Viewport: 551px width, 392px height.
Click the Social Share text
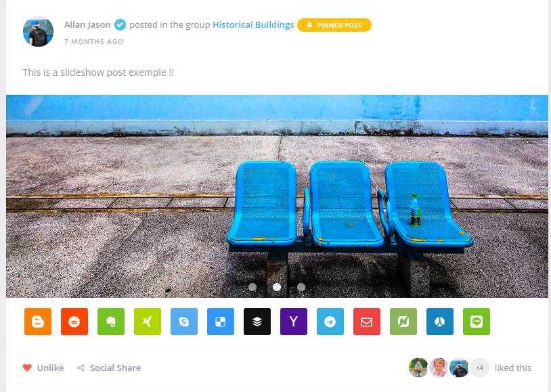click(x=115, y=368)
